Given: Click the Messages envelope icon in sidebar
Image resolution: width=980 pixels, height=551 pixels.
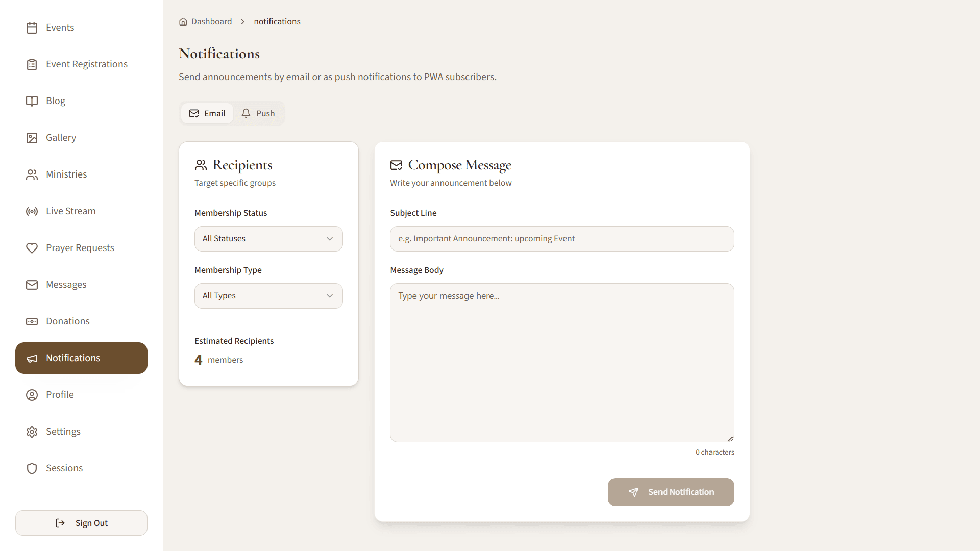Looking at the screenshot, I should click(32, 285).
